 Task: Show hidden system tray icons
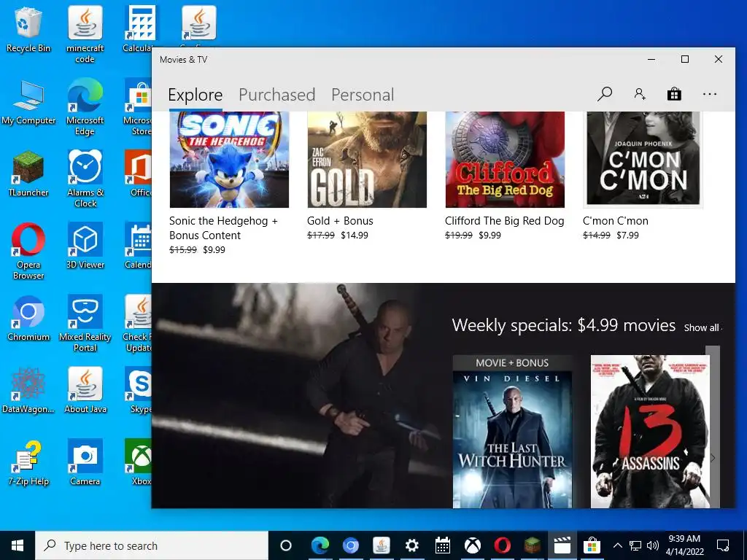pyautogui.click(x=617, y=545)
